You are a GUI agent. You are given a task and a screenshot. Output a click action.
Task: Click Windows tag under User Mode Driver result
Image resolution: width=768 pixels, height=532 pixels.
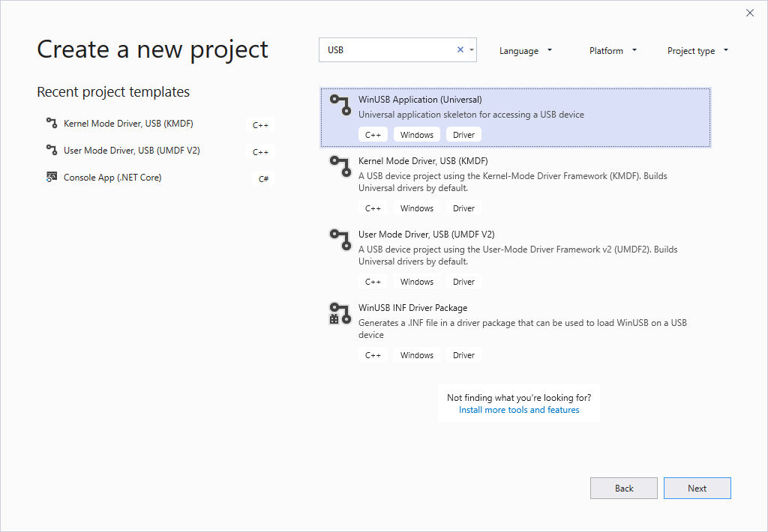417,282
